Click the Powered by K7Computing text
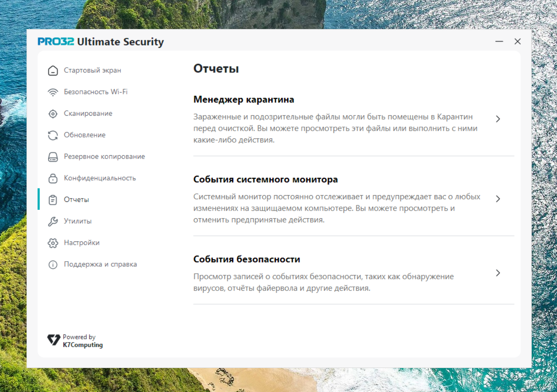 click(x=83, y=341)
